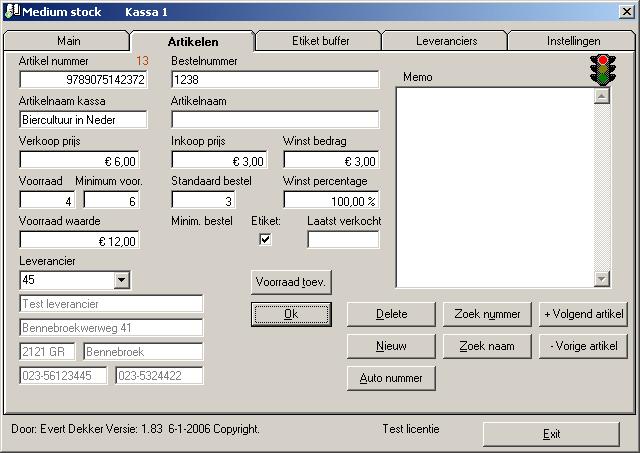
Task: Click the Artikelnaam kassa field
Action: [x=83, y=120]
